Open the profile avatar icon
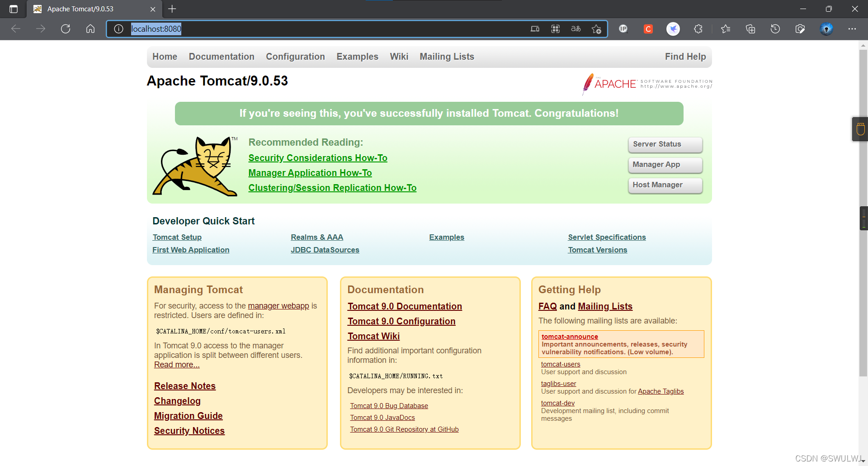 [827, 29]
